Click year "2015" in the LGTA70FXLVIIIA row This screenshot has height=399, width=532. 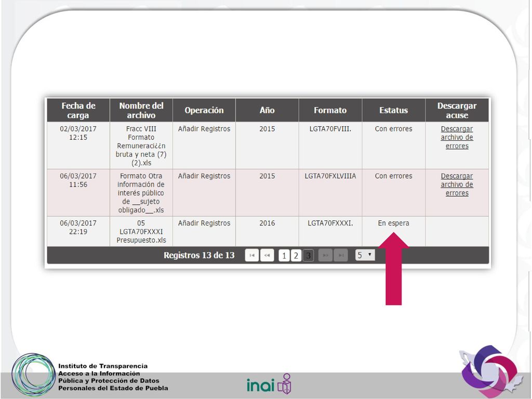pyautogui.click(x=267, y=176)
